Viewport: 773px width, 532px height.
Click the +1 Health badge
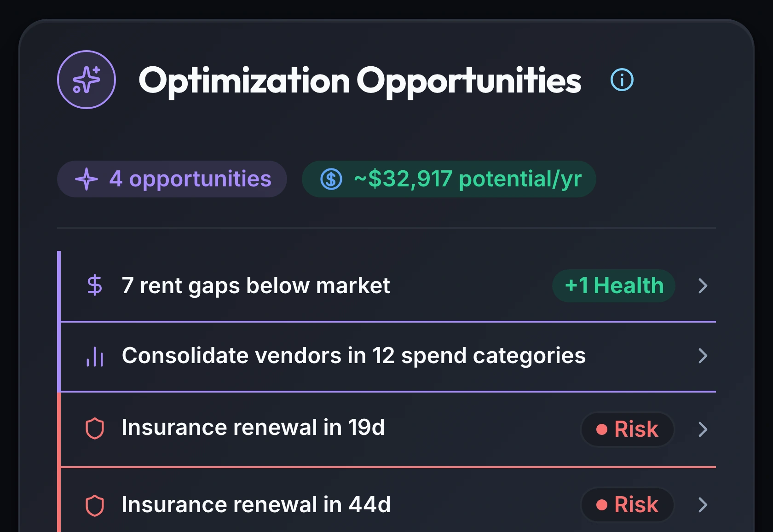[614, 286]
